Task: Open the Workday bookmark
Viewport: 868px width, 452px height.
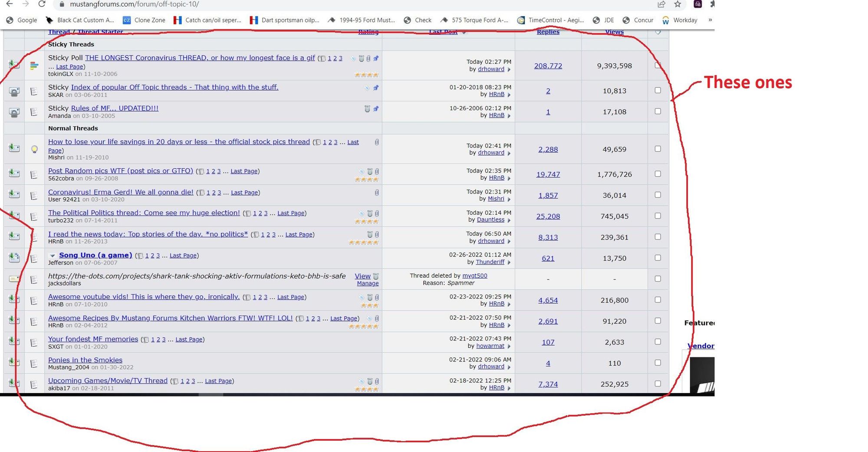Action: pos(680,20)
